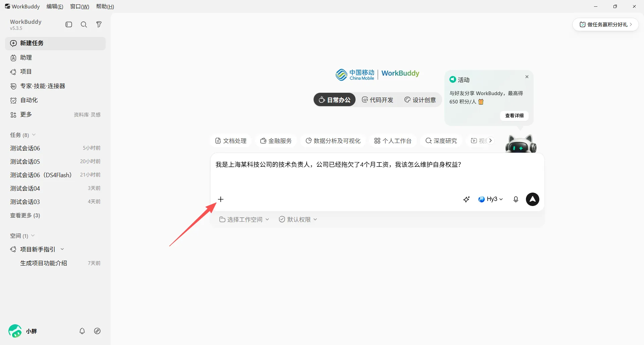Choose 数据分析及可视化 category chip
The image size is (644, 345).
333,141
